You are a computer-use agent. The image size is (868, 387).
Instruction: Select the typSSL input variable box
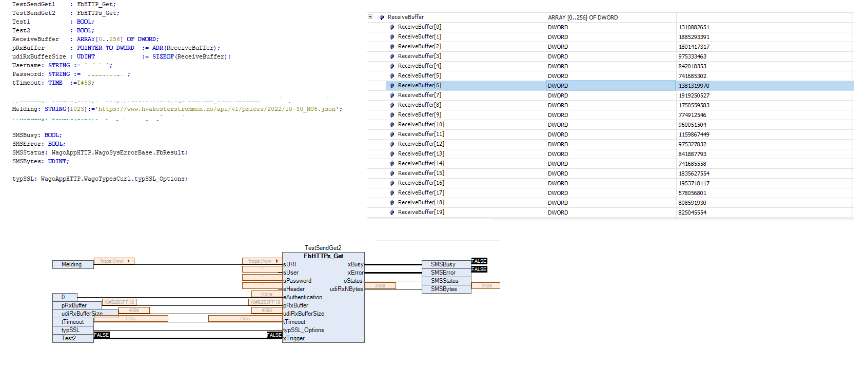tap(73, 330)
